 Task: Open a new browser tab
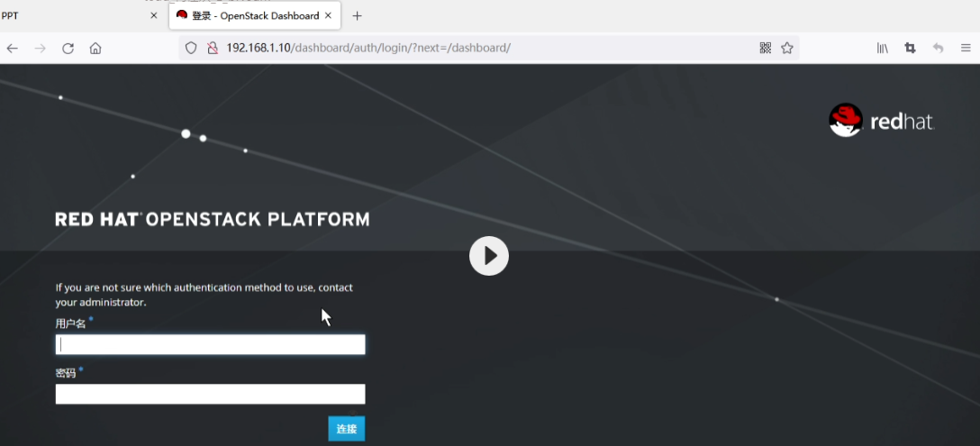pyautogui.click(x=357, y=15)
